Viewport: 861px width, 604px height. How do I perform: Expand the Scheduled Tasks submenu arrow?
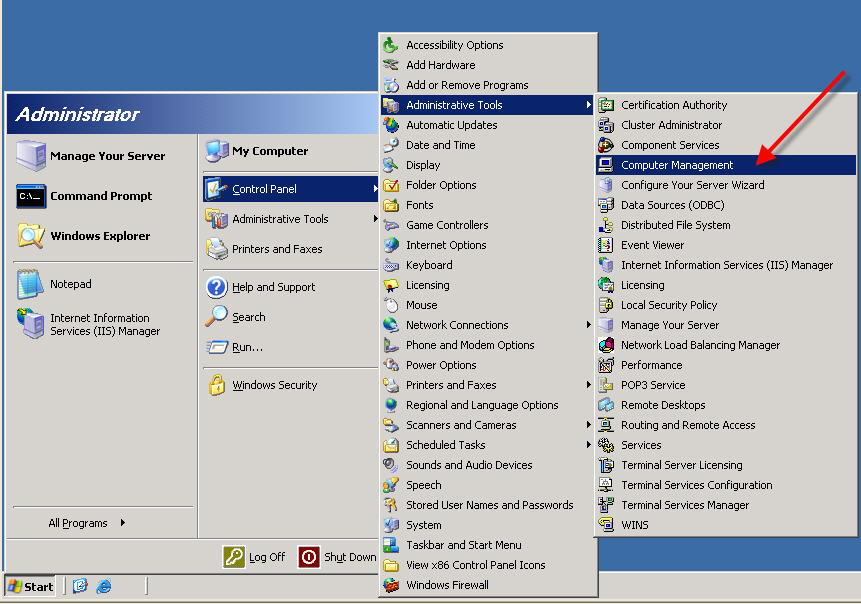(588, 445)
